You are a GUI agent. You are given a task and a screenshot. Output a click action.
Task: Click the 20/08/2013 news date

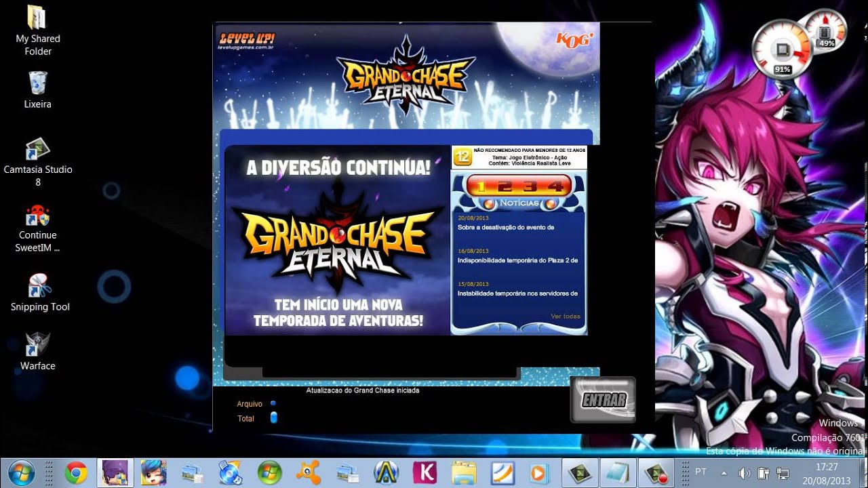click(x=473, y=218)
